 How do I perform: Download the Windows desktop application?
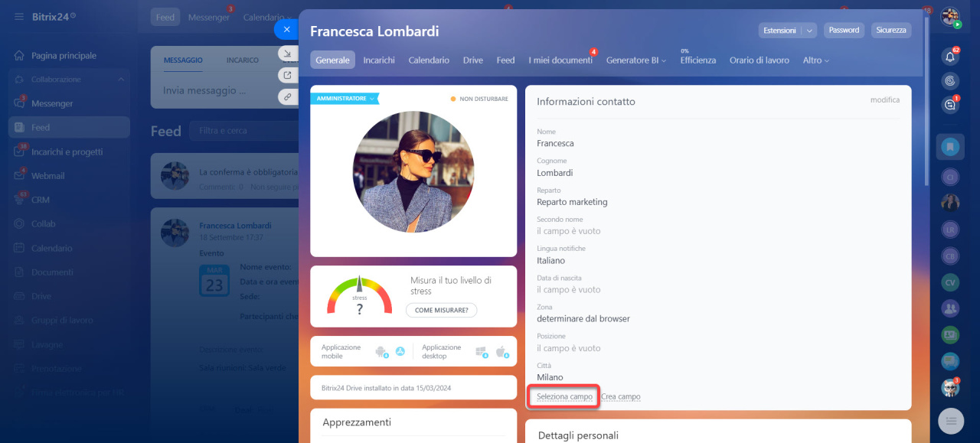point(482,352)
